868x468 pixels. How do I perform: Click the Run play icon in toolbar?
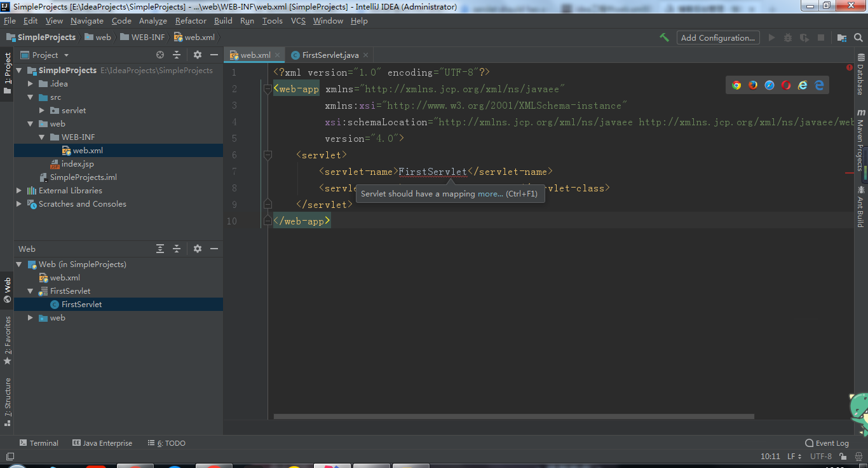tap(771, 38)
